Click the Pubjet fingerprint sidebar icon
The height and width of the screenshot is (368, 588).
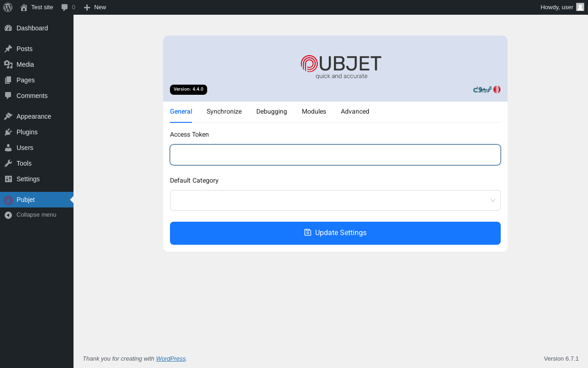(x=8, y=200)
